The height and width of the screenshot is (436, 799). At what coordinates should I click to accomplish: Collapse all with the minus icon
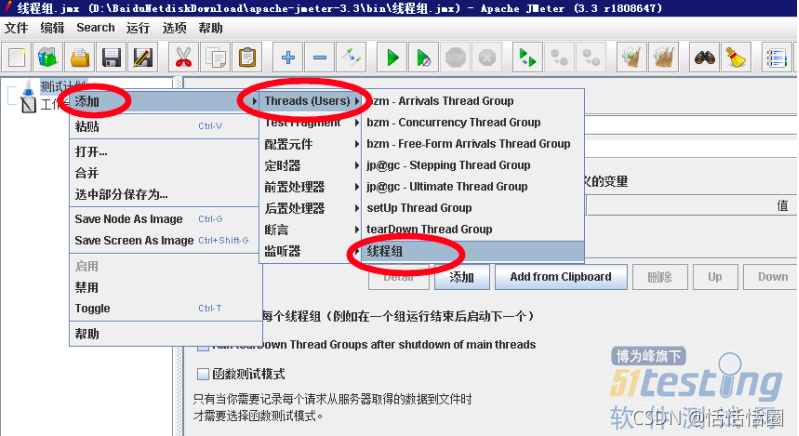319,58
